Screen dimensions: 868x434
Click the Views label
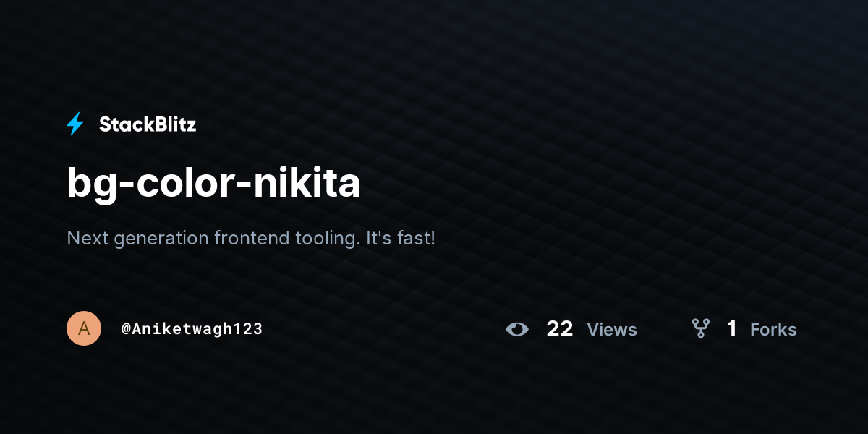pyautogui.click(x=612, y=330)
